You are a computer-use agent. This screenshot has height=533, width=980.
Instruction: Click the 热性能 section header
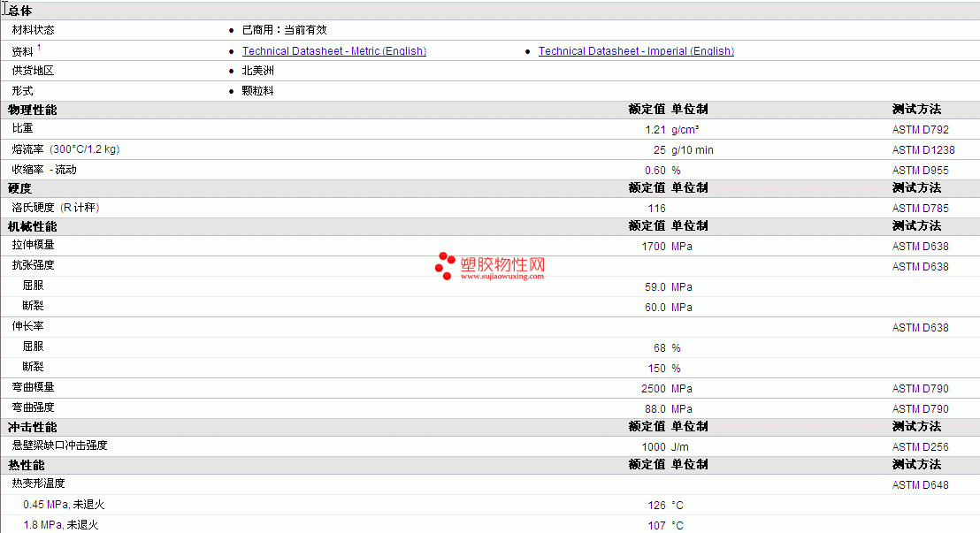[x=27, y=466]
